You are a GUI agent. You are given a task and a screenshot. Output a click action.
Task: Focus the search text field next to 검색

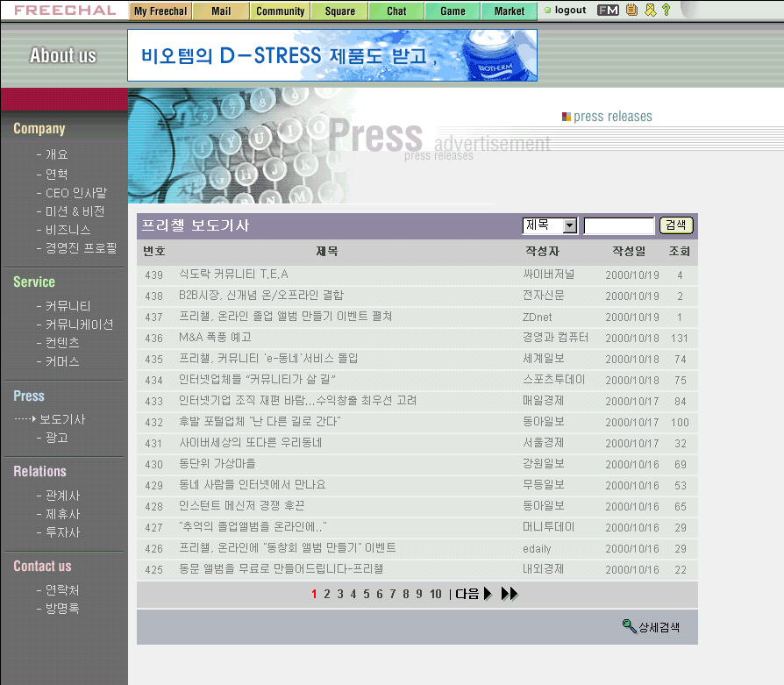tap(619, 225)
